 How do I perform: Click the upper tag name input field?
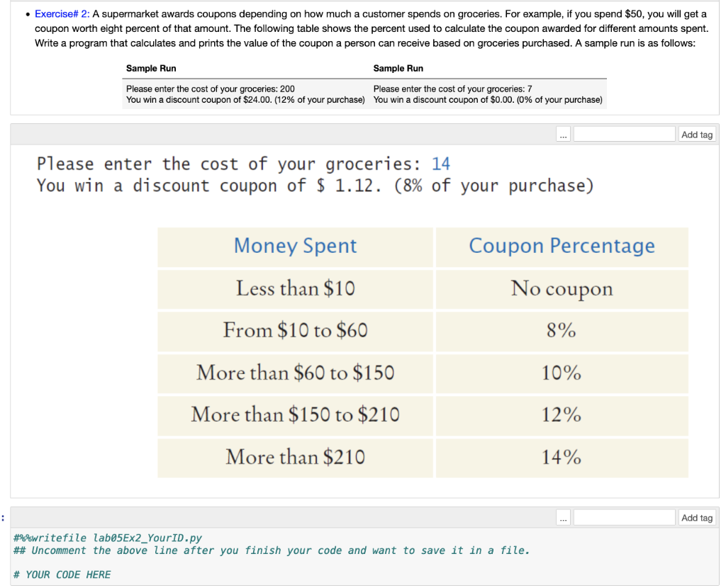[x=624, y=134]
